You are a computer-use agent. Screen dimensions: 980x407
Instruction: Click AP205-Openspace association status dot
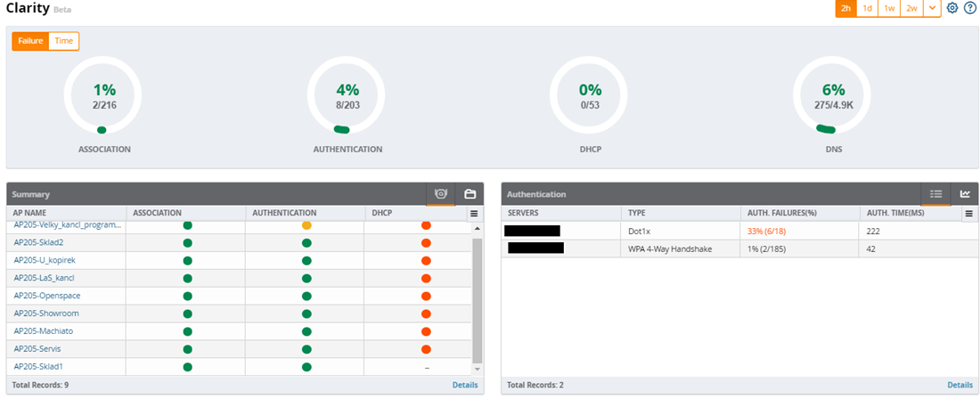[187, 296]
